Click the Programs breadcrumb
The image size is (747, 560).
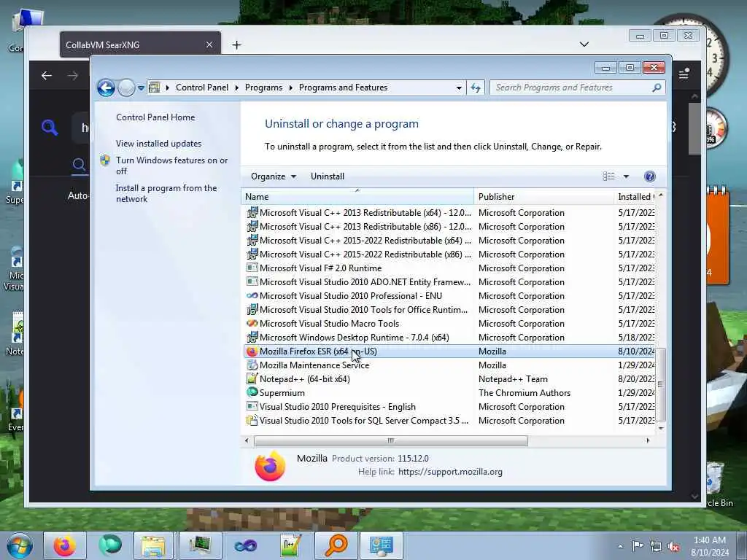point(263,87)
